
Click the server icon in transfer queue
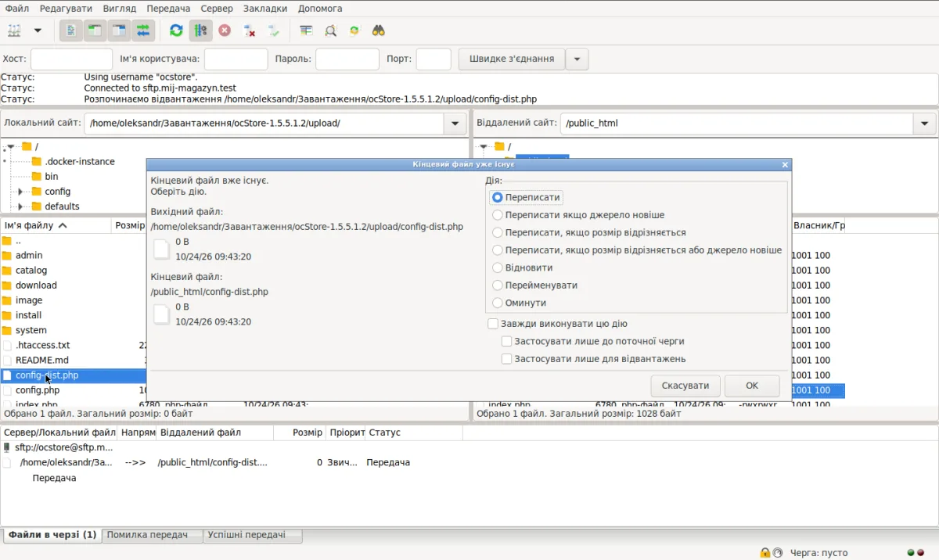click(7, 447)
